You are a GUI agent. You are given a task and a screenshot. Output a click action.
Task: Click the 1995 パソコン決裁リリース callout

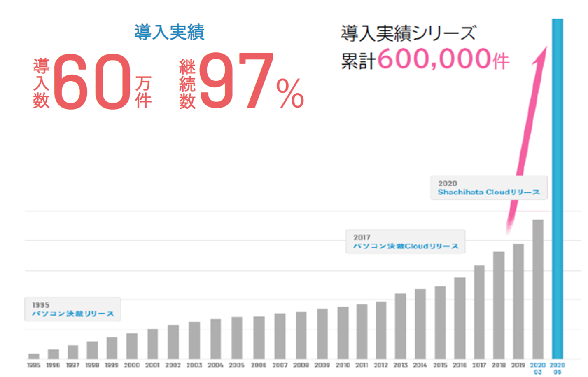(72, 309)
